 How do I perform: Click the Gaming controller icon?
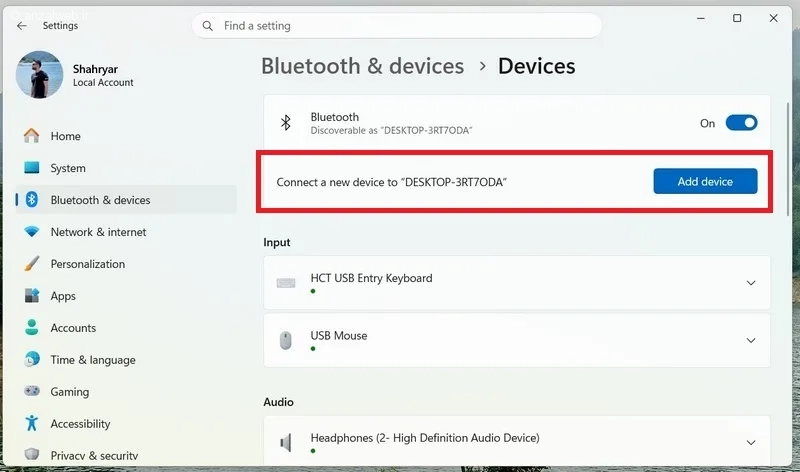pyautogui.click(x=32, y=391)
